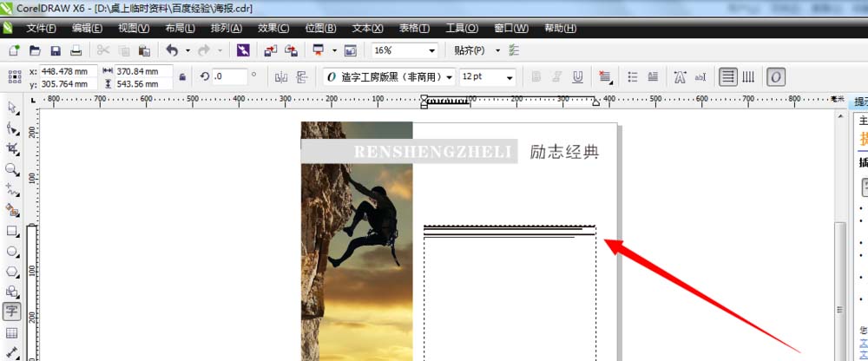Image resolution: width=868 pixels, height=361 pixels.
Task: Undo the last action
Action: pos(172,50)
